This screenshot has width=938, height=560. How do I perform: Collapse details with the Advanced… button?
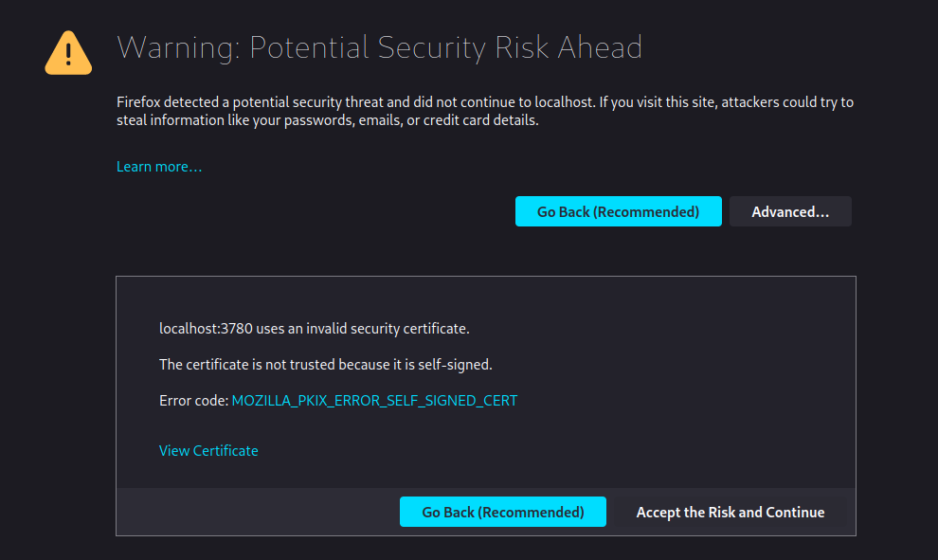tap(789, 211)
